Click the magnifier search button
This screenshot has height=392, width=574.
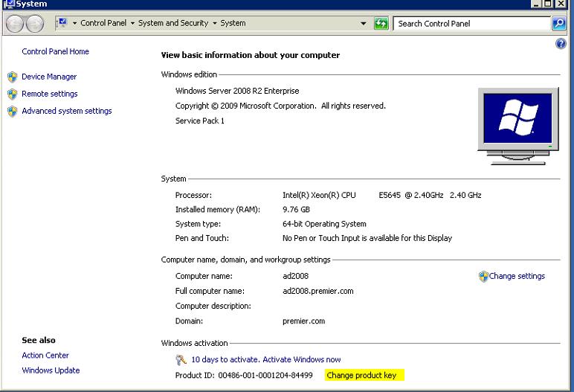coord(558,24)
